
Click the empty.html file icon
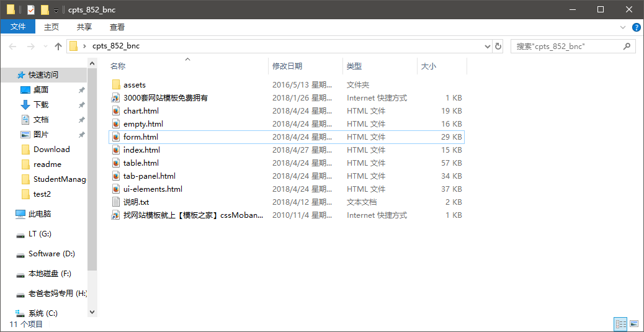point(116,124)
